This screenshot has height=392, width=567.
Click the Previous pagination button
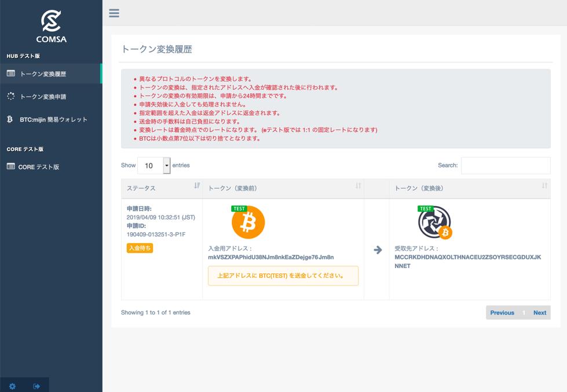point(502,313)
